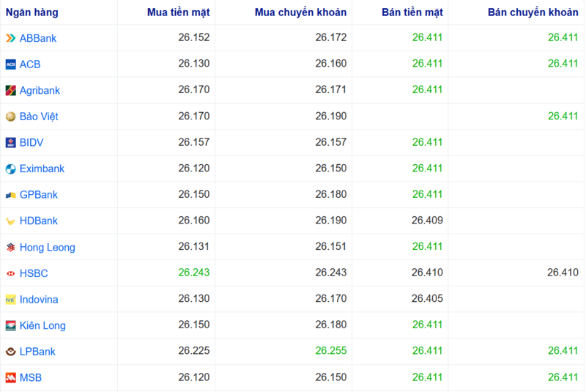Select HSBC cash buy rate 26.243
The height and width of the screenshot is (392, 586).
coord(193,273)
